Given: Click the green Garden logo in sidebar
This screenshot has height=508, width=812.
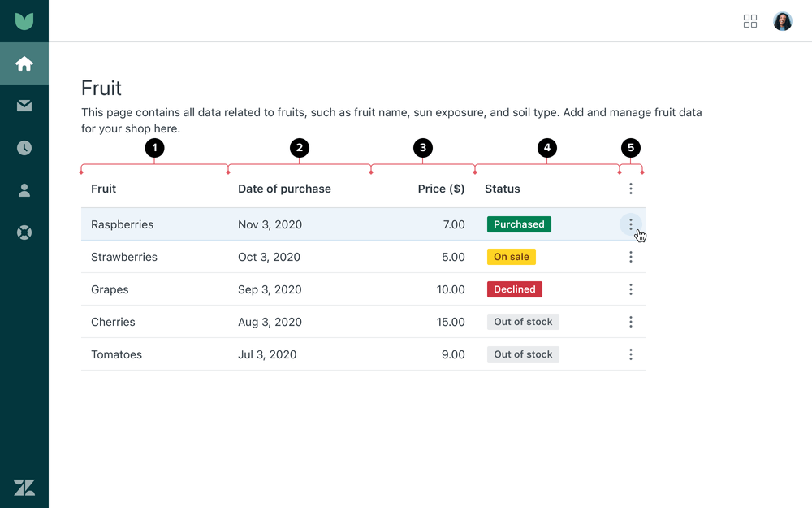Looking at the screenshot, I should click(x=24, y=21).
